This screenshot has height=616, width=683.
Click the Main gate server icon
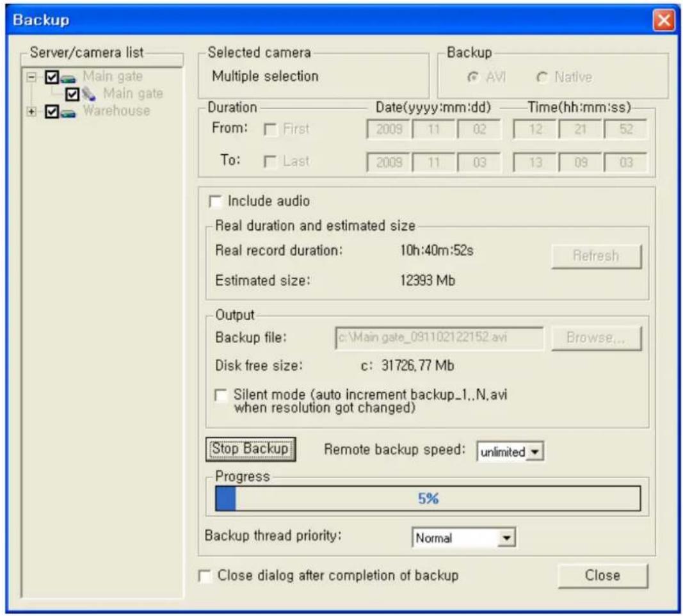(x=68, y=78)
